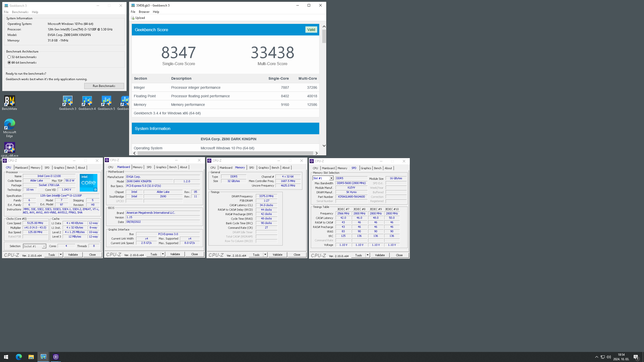Click scroll right arrow in results window
The image size is (644, 362).
tap(316, 153)
